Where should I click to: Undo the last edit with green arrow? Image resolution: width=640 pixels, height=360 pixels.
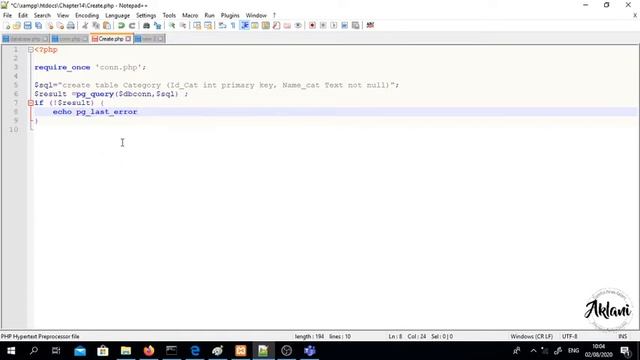(x=121, y=26)
